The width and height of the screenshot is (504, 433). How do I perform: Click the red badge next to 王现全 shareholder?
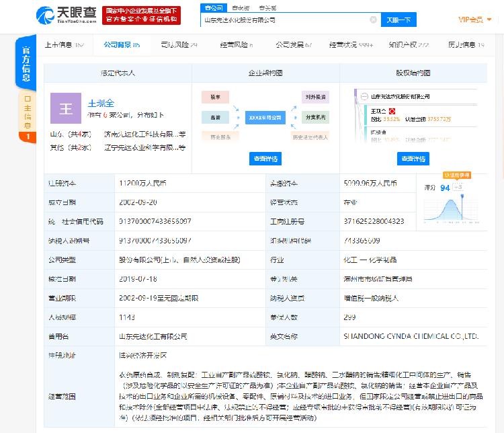click(x=392, y=112)
